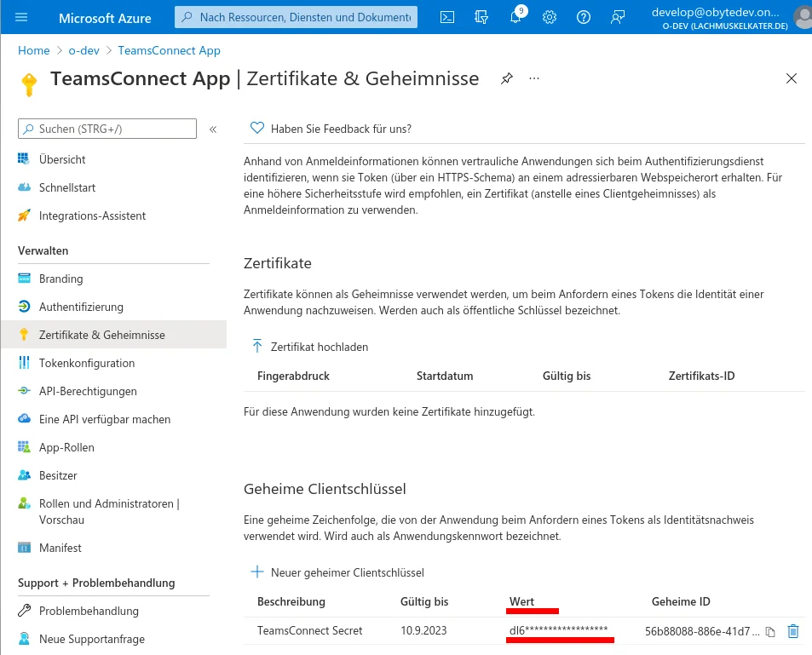Open Tokenkonfiguration in the sidebar
Screen dimensions: 812x655
point(86,363)
